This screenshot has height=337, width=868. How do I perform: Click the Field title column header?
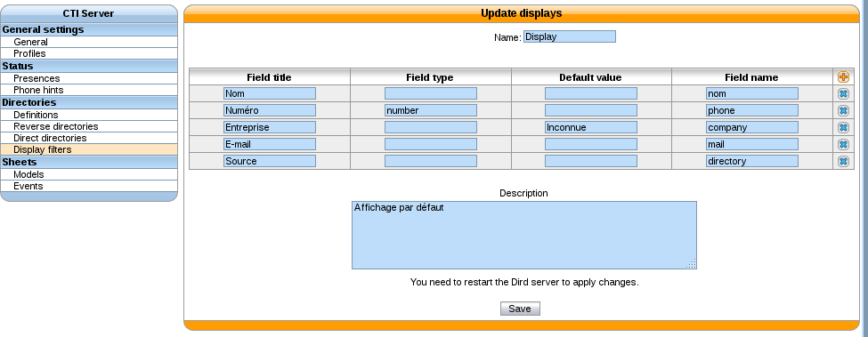pos(269,77)
